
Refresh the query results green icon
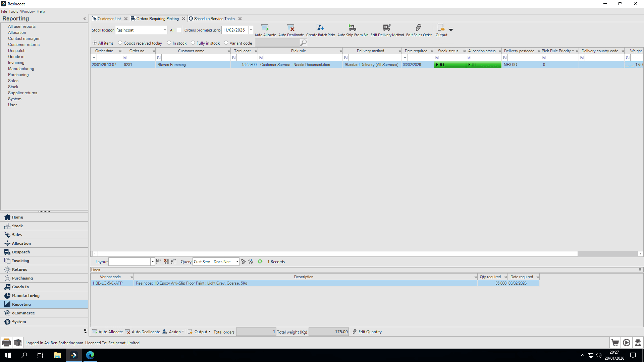(x=260, y=261)
